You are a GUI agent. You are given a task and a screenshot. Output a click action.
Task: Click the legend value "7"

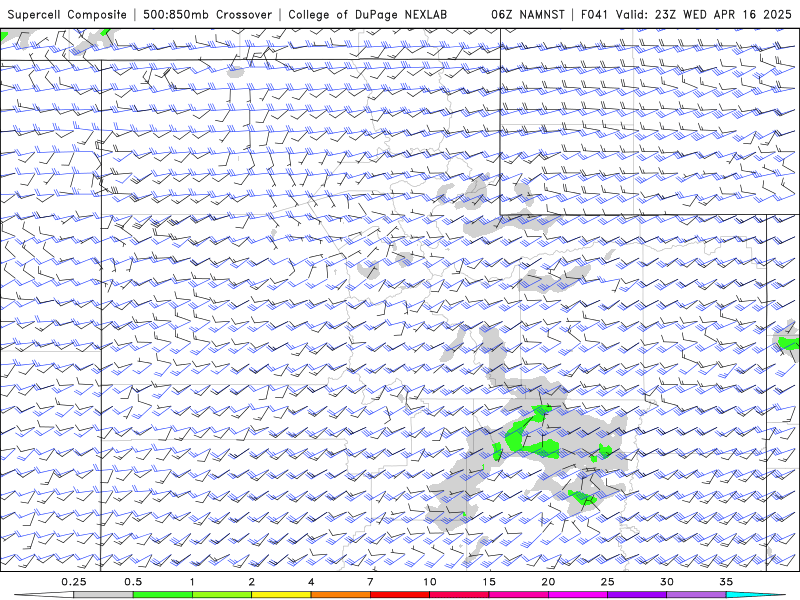370,582
